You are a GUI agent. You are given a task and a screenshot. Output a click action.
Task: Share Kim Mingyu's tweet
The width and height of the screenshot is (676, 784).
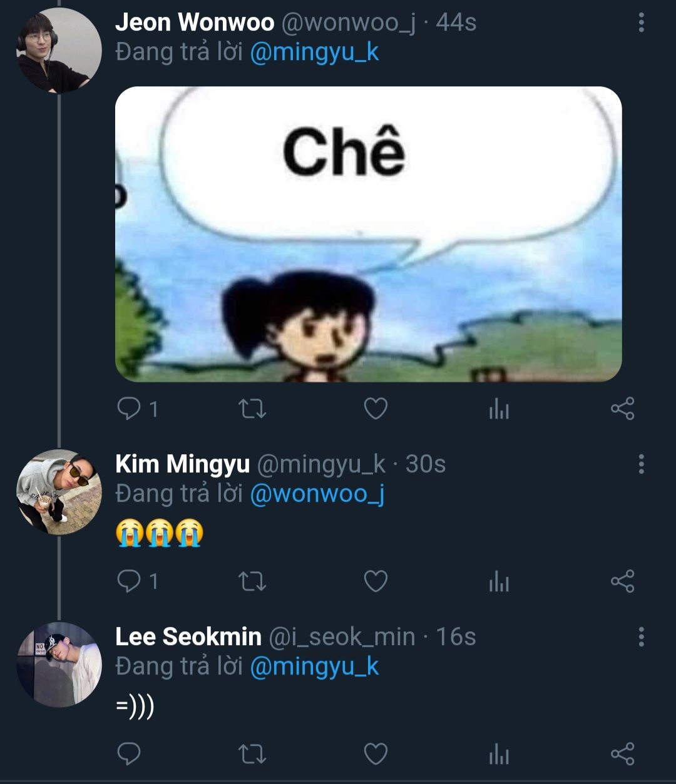click(x=622, y=582)
